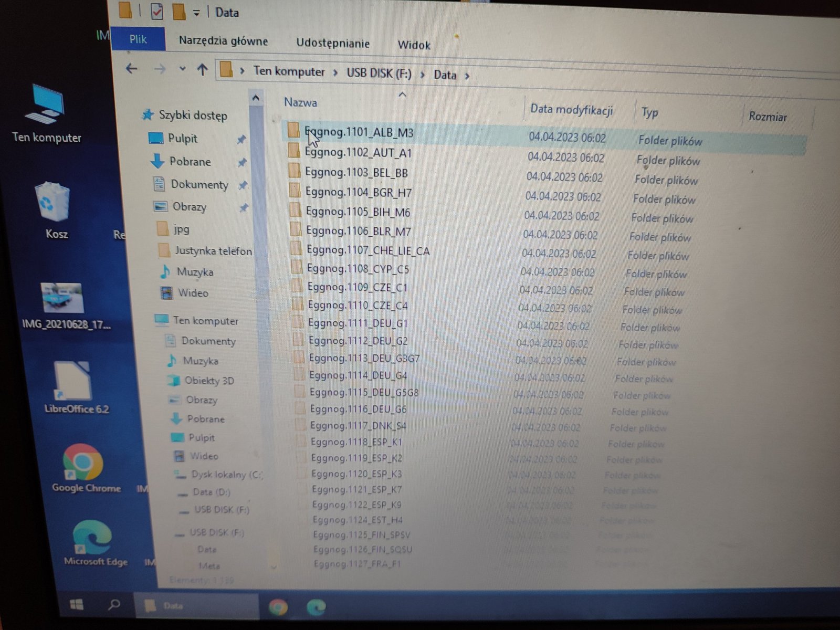Select folder Eggnog.1104_BGR_H7

point(359,193)
